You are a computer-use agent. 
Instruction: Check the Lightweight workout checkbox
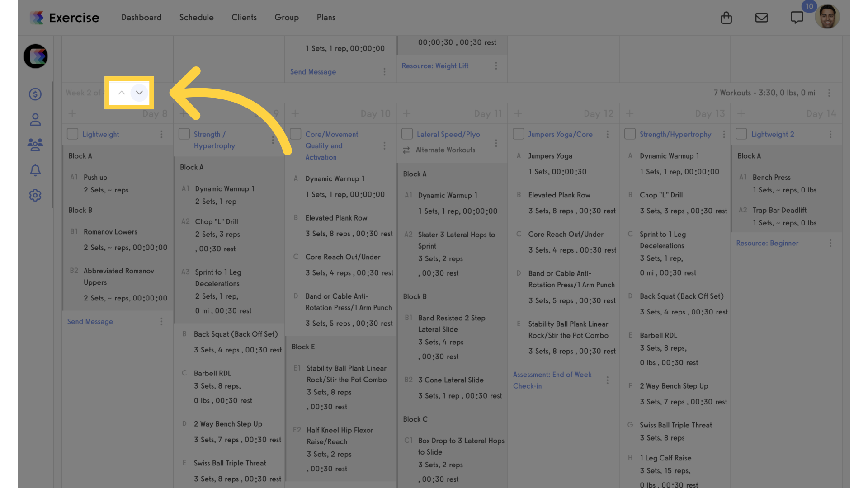click(72, 134)
